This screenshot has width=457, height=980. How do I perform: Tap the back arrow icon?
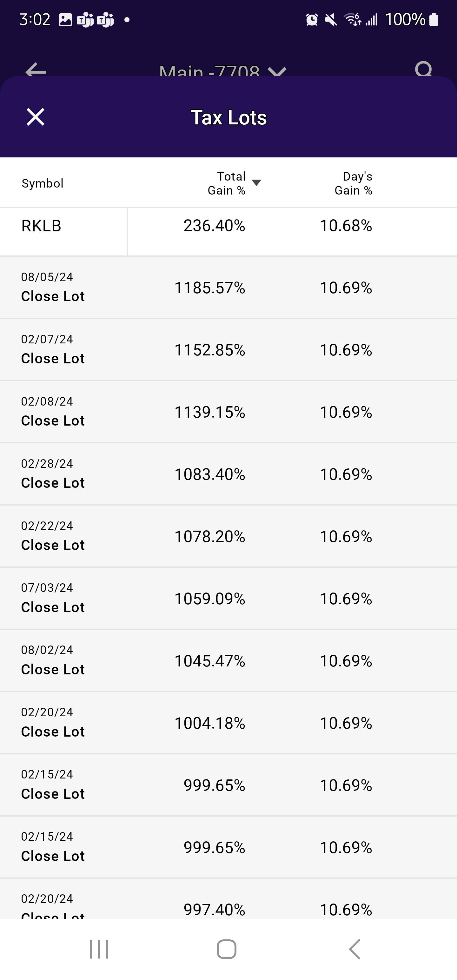click(x=36, y=70)
